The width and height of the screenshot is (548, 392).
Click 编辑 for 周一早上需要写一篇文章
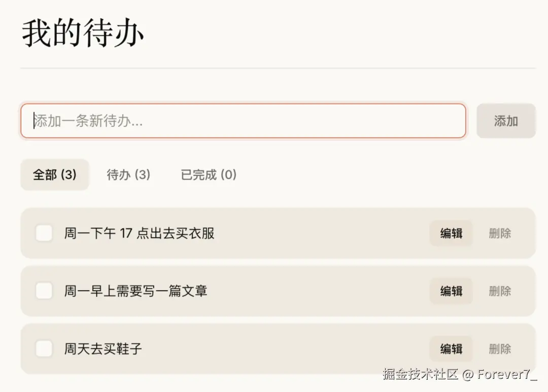point(451,291)
